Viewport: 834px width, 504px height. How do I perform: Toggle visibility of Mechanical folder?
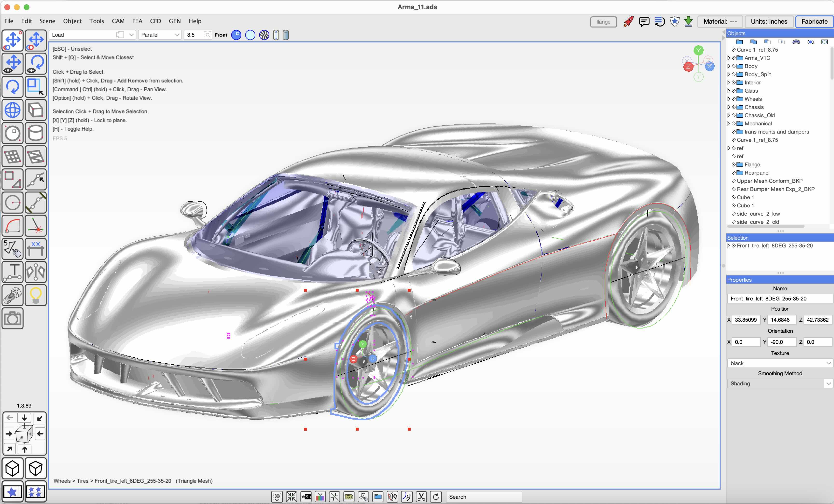[x=733, y=123]
